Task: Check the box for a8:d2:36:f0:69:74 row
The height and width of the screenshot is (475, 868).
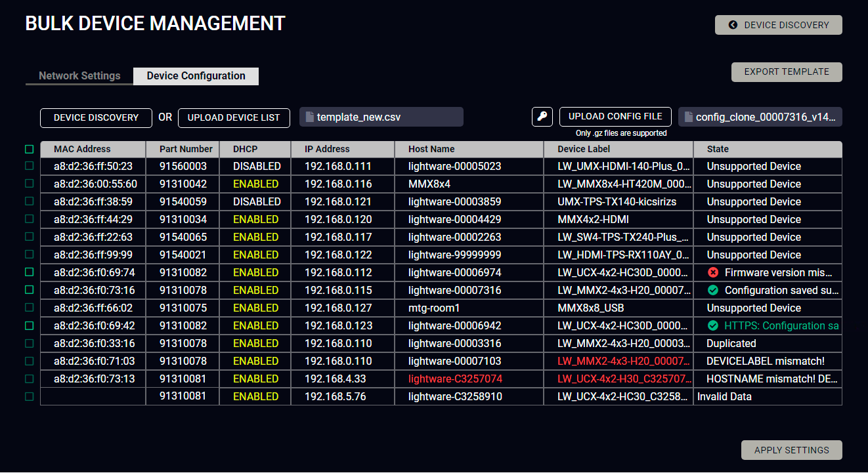Action: pos(29,272)
